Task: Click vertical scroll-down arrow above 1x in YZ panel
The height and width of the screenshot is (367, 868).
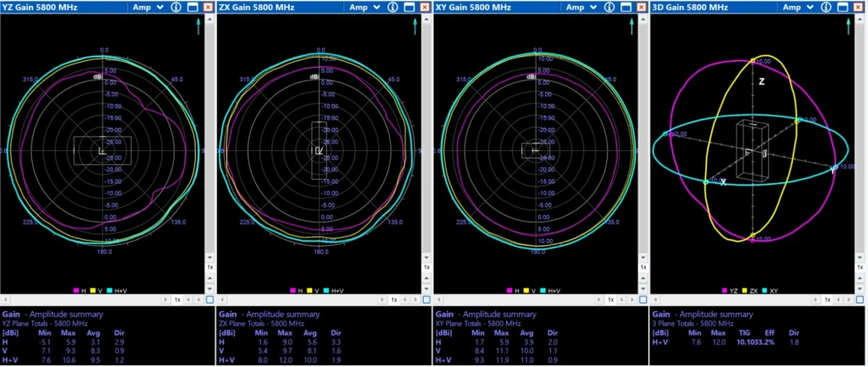Action: click(x=210, y=258)
